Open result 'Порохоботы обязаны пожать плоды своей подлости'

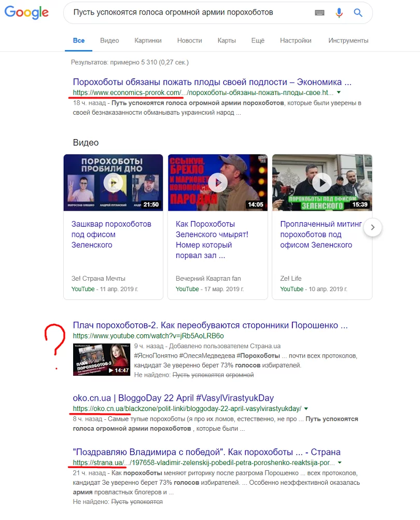point(212,82)
